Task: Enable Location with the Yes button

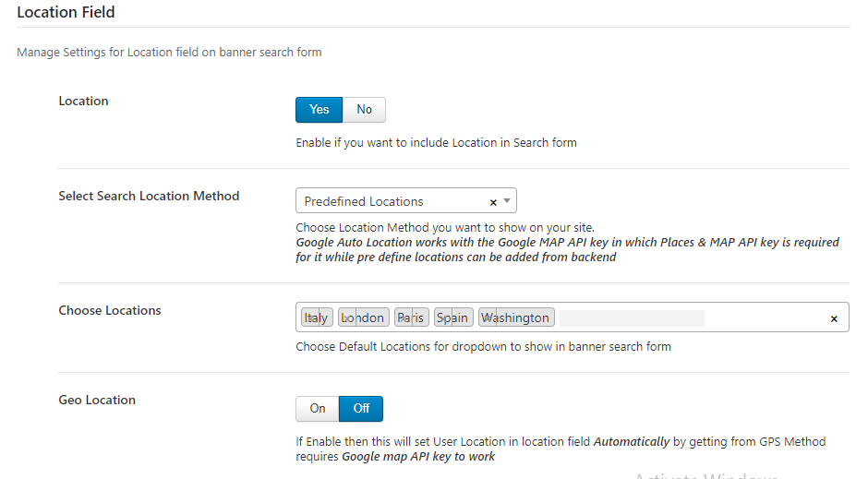Action: click(319, 110)
